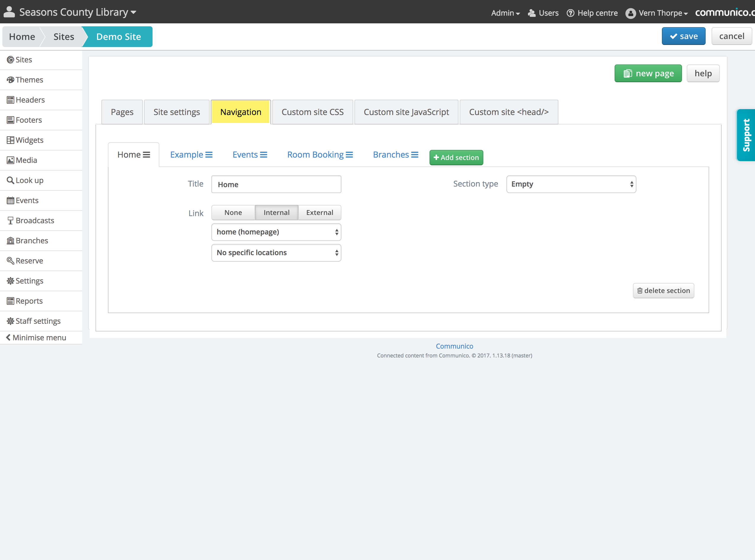This screenshot has height=560, width=755.
Task: Click the hamburger icon beside Example section
Action: 209,155
